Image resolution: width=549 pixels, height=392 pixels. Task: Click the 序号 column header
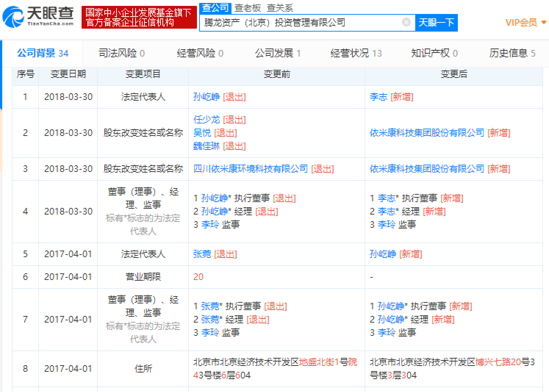tap(25, 74)
